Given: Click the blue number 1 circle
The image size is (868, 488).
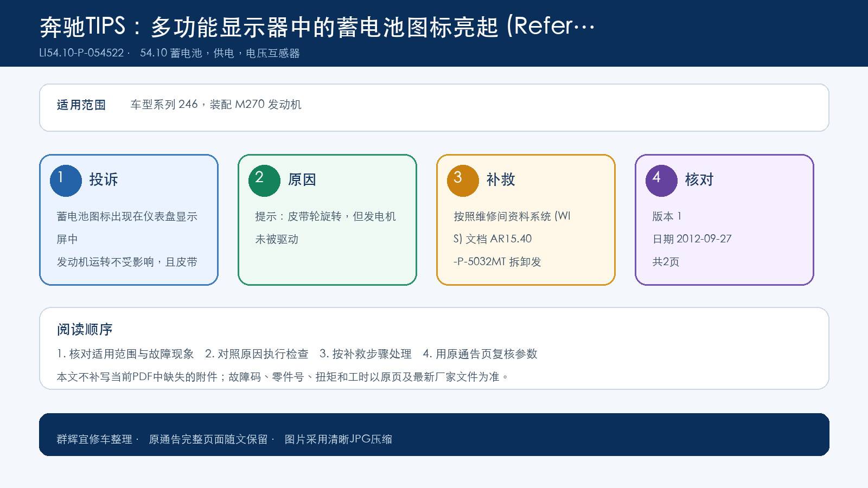Looking at the screenshot, I should 66,181.
